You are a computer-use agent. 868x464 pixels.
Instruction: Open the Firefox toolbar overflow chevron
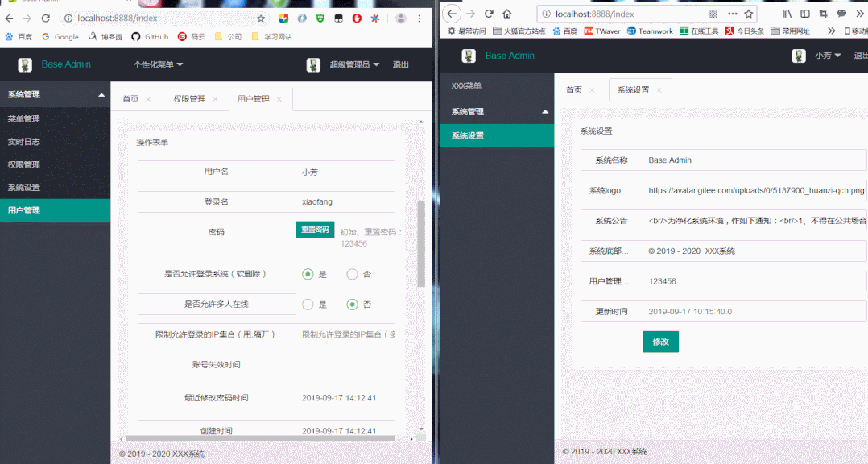[862, 14]
